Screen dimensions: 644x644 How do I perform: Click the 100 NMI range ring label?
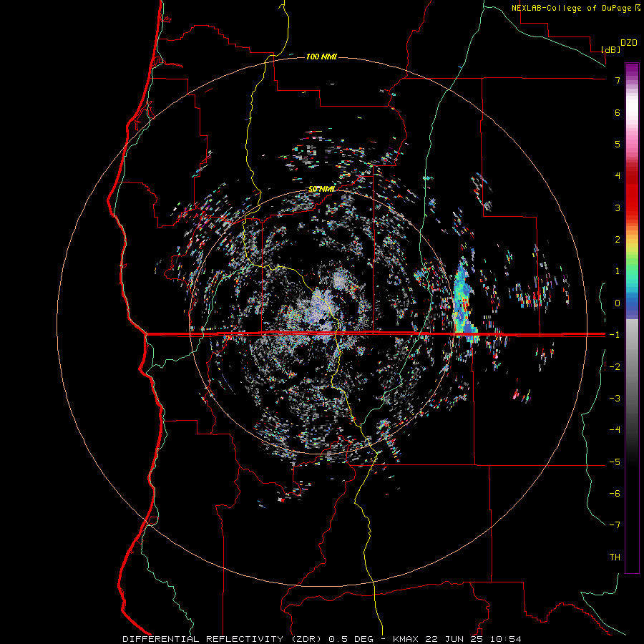tap(321, 57)
